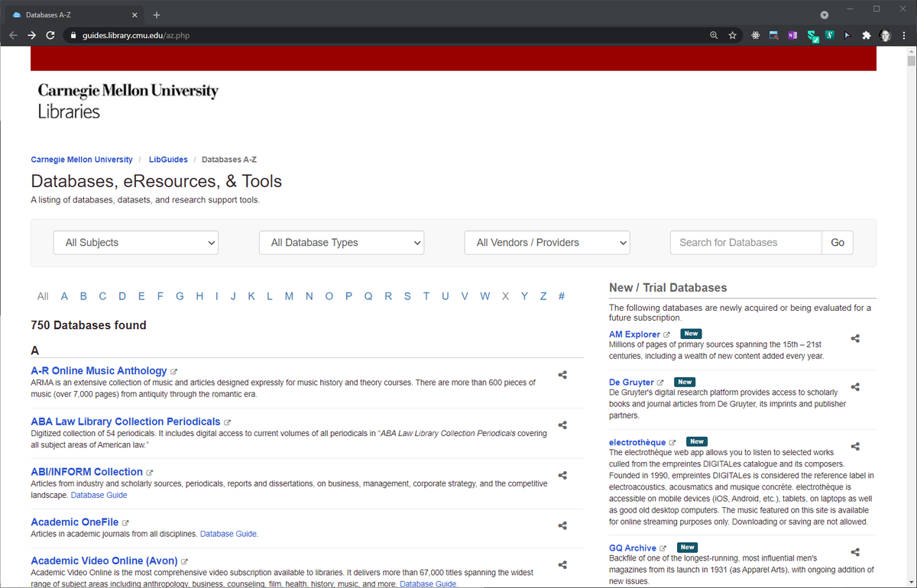Image resolution: width=917 pixels, height=588 pixels.
Task: Open the LibGuides breadcrumb link
Action: click(168, 160)
